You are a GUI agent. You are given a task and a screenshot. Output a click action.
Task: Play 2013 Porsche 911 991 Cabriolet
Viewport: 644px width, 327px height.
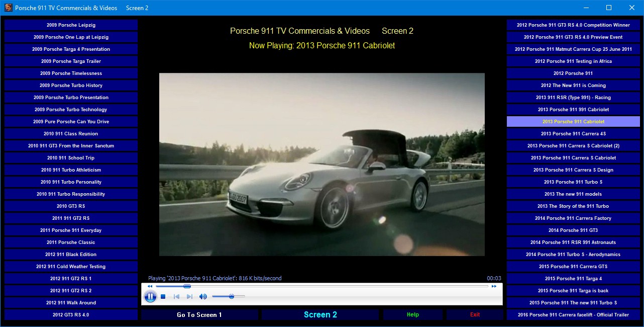coord(573,110)
